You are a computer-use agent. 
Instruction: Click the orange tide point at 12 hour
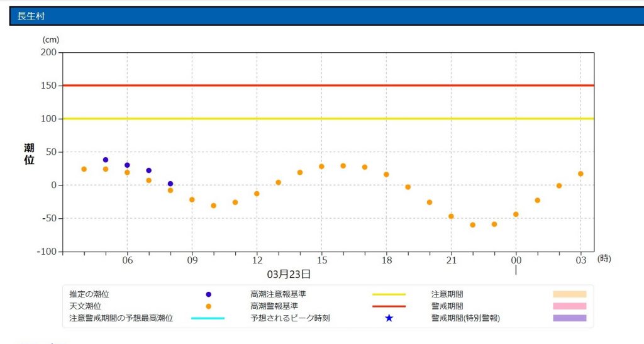[x=257, y=194]
